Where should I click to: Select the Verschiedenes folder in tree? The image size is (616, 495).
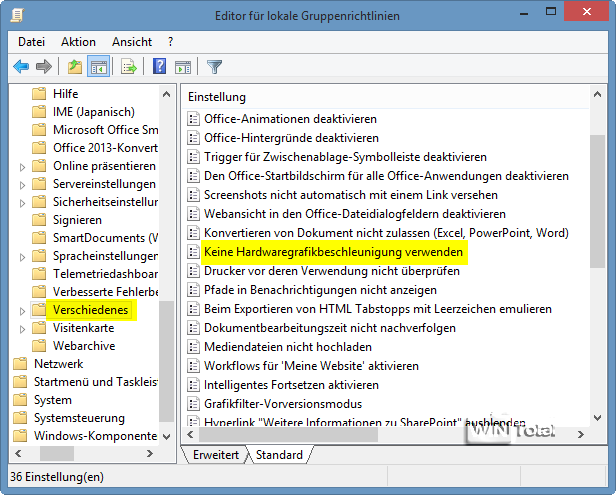(91, 310)
